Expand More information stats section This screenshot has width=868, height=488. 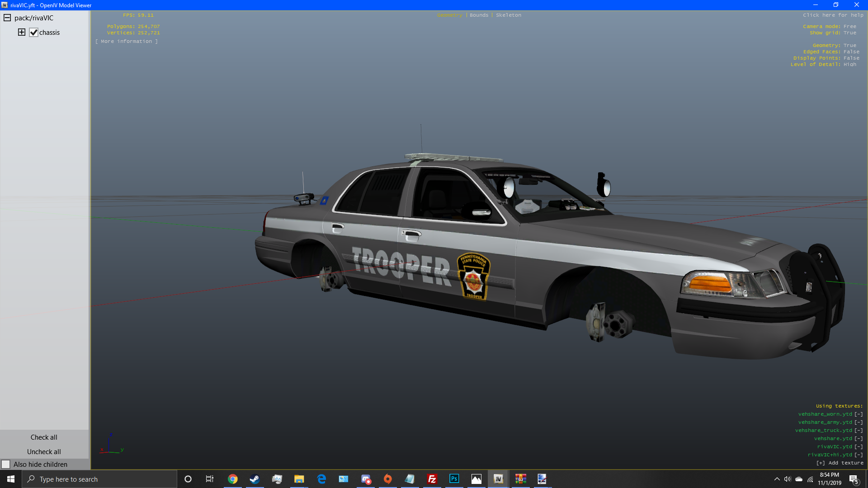[x=127, y=41]
